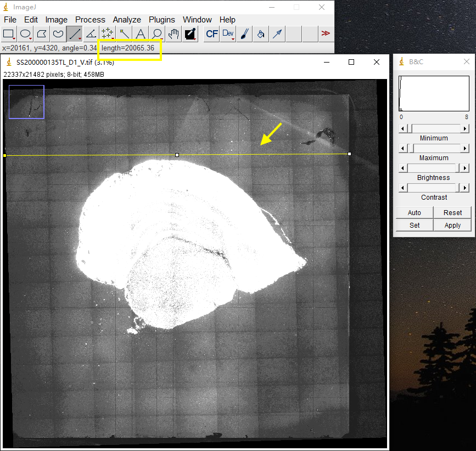This screenshot has width=476, height=451.
Task: Click Apply in B&C window
Action: pos(452,226)
